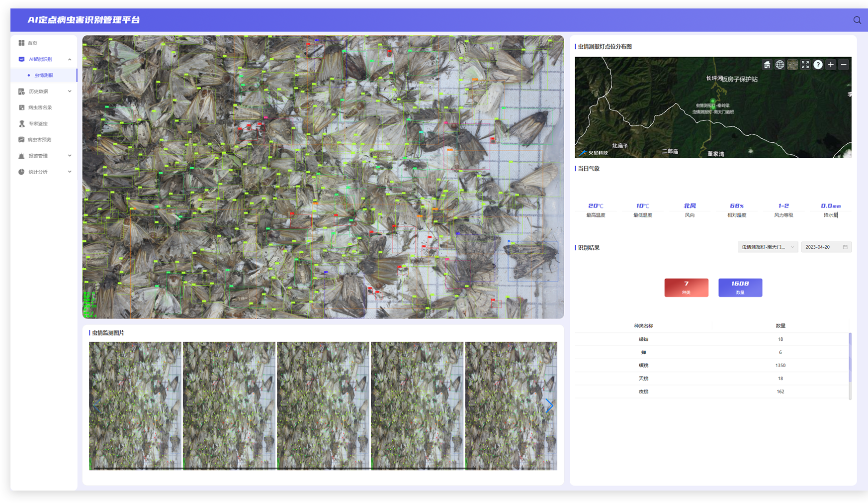Viewport: 868px width, 503px height.
Task: Click the table's vertical scrollbar
Action: (x=850, y=366)
